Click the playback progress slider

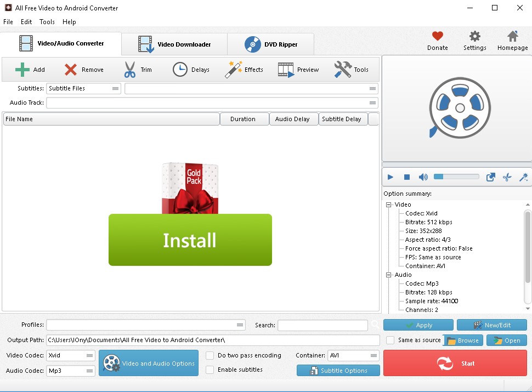click(455, 177)
